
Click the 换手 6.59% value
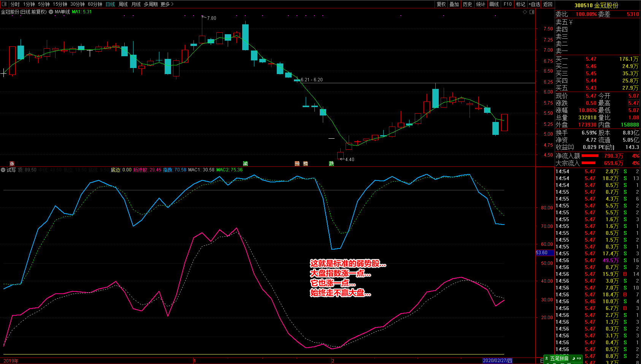coord(589,133)
